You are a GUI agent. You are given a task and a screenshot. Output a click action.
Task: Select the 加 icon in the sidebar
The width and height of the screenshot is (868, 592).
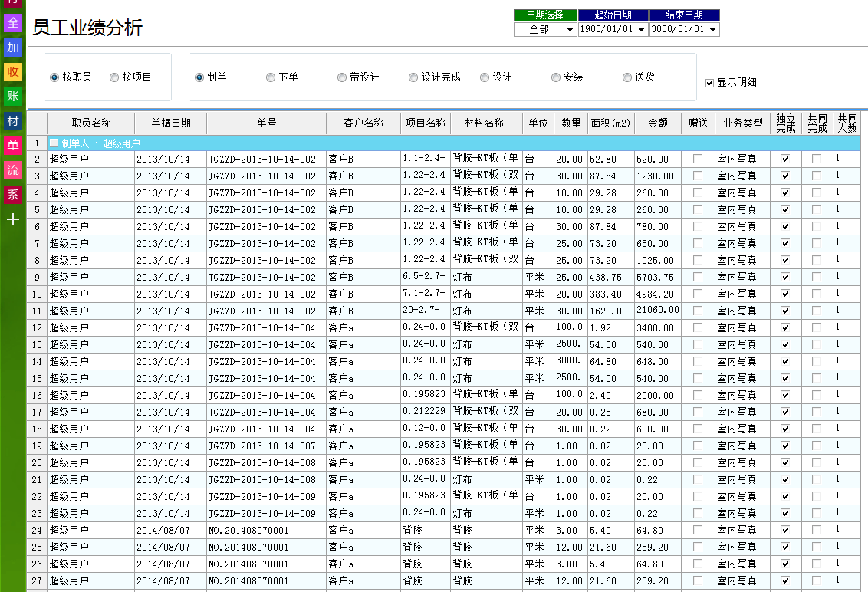point(12,48)
